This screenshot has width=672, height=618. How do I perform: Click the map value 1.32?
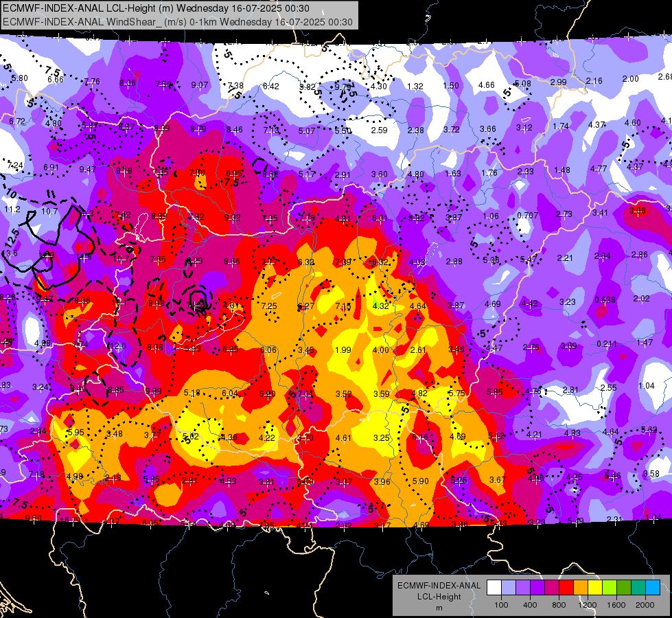point(415,87)
